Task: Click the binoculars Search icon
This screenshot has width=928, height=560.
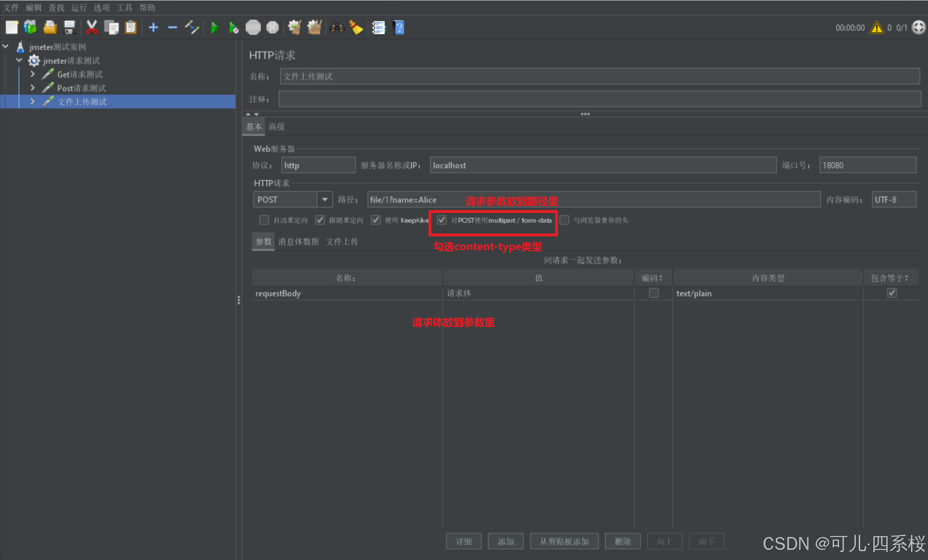Action: click(337, 28)
